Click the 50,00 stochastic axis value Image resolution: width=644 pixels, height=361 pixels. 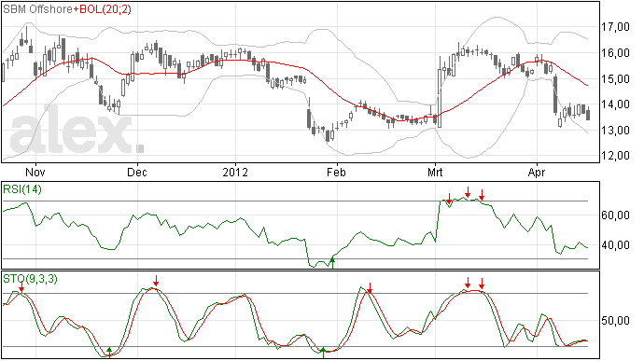(x=615, y=320)
